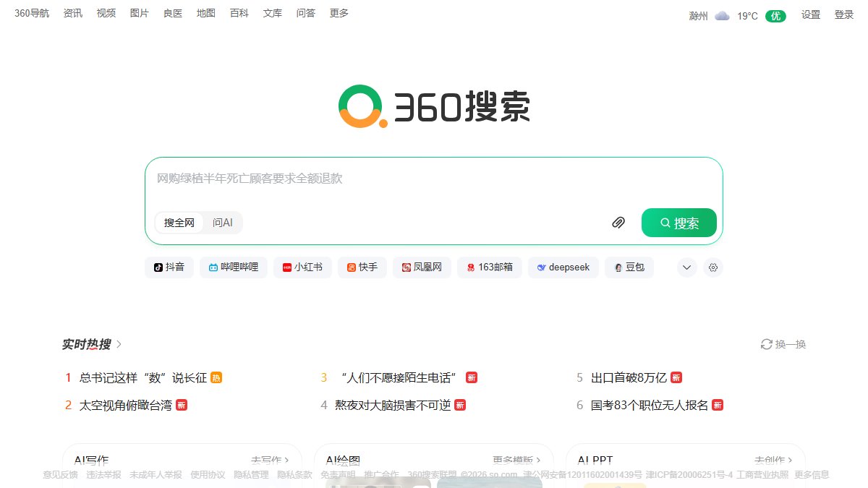The height and width of the screenshot is (488, 868).
Task: Click the 19°C temperature reading
Action: coord(747,16)
